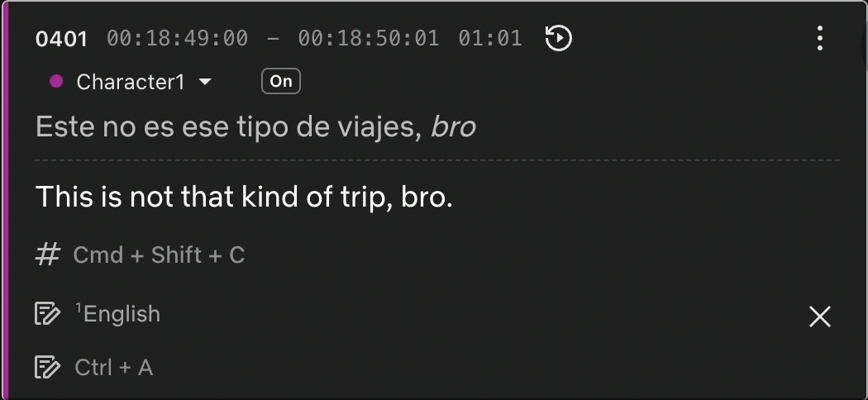Click the replay event playback icon
Viewport: 868px width, 400px height.
pyautogui.click(x=559, y=38)
